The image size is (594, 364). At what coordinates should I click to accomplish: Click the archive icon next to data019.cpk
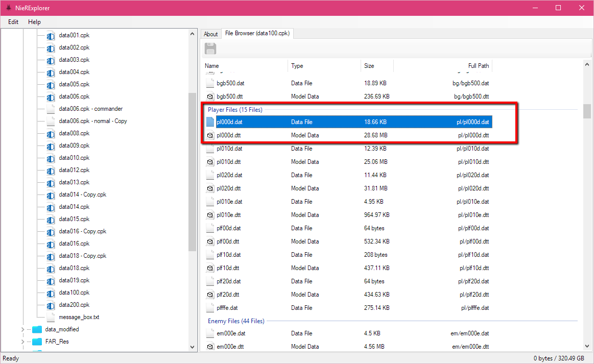coord(51,281)
